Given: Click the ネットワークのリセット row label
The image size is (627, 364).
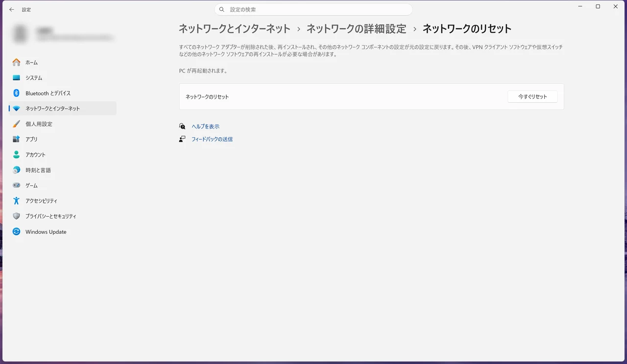Looking at the screenshot, I should (207, 97).
